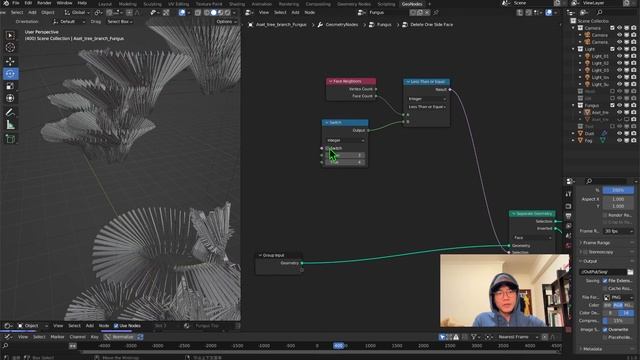Toggle render camera icon for Dust
The height and width of the screenshot is (360, 640).
point(633,133)
